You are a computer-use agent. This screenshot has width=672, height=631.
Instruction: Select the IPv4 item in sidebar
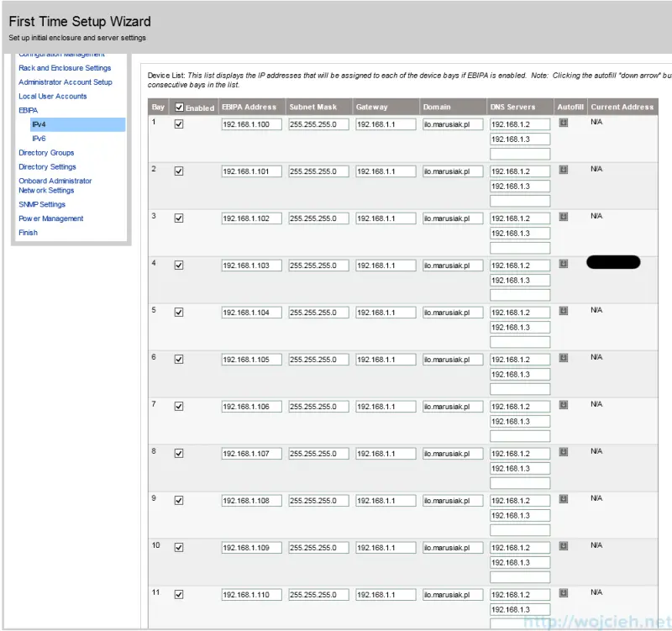[39, 124]
